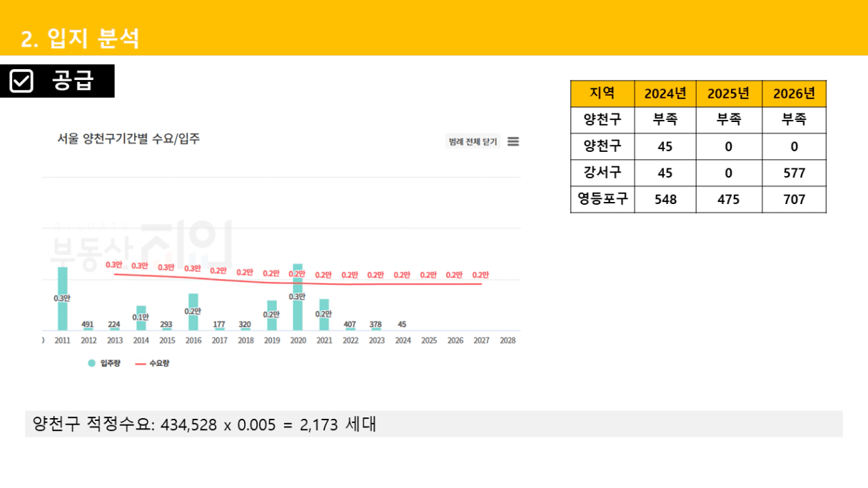The width and height of the screenshot is (868, 488).
Task: Click the 2. 입지 분석 title
Action: click(x=80, y=39)
